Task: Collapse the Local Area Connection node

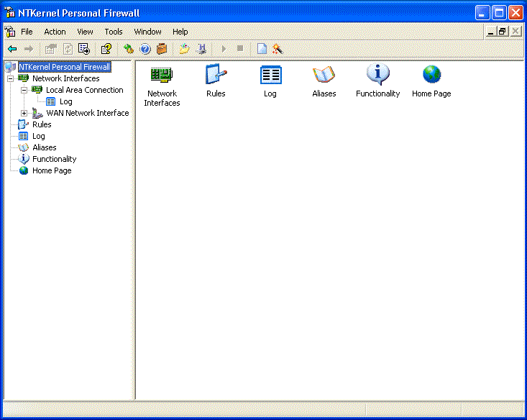Action: click(24, 90)
